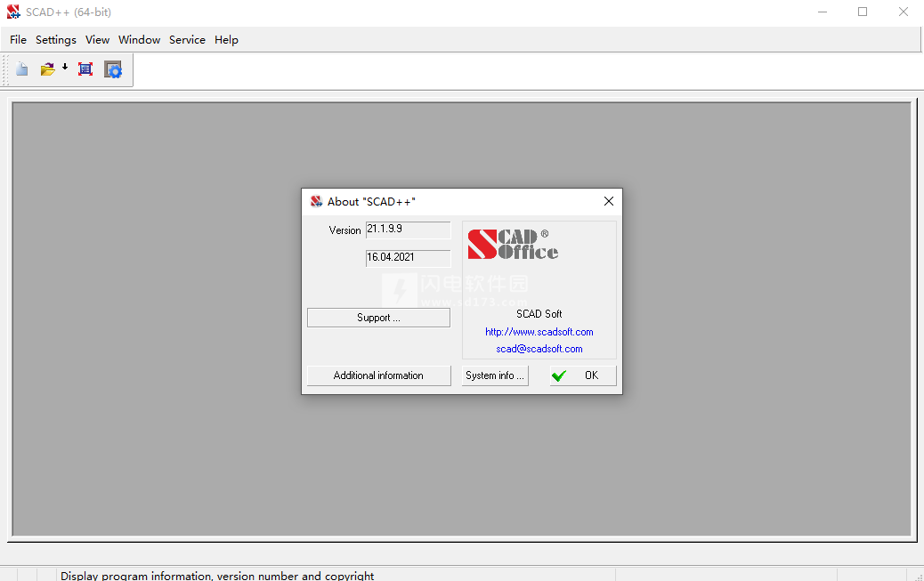Click the SCAD++ application icon in title bar
Screen dimensions: 924x581
tap(13, 12)
